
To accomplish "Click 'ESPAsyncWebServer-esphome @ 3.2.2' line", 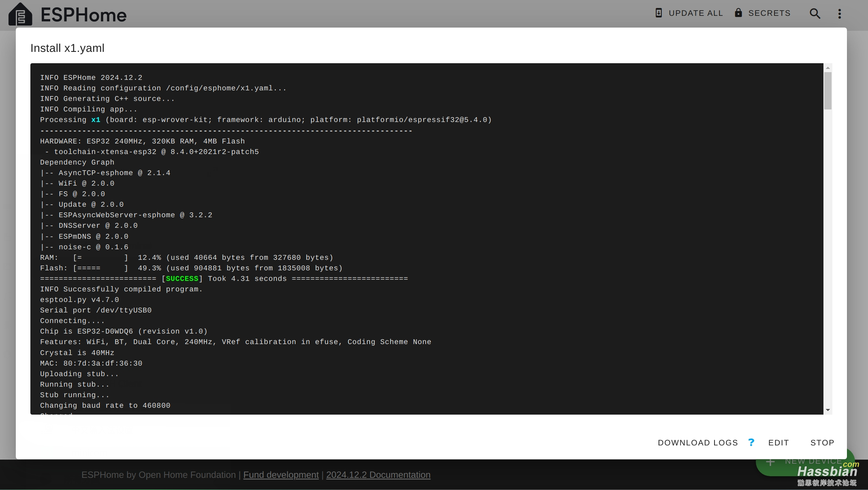I will [x=126, y=215].
